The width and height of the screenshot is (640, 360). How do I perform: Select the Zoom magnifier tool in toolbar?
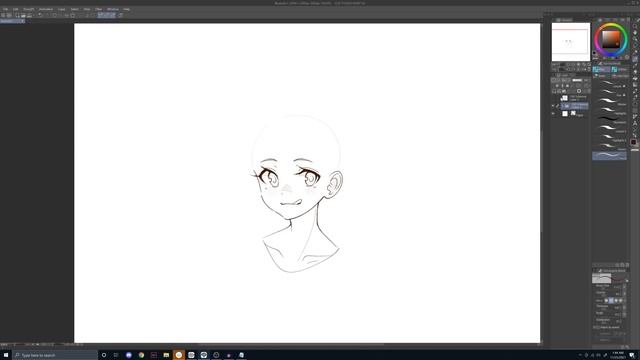point(635,27)
